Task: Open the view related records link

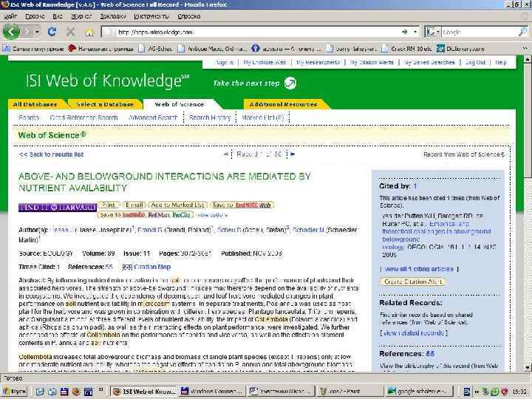Action: (x=413, y=333)
